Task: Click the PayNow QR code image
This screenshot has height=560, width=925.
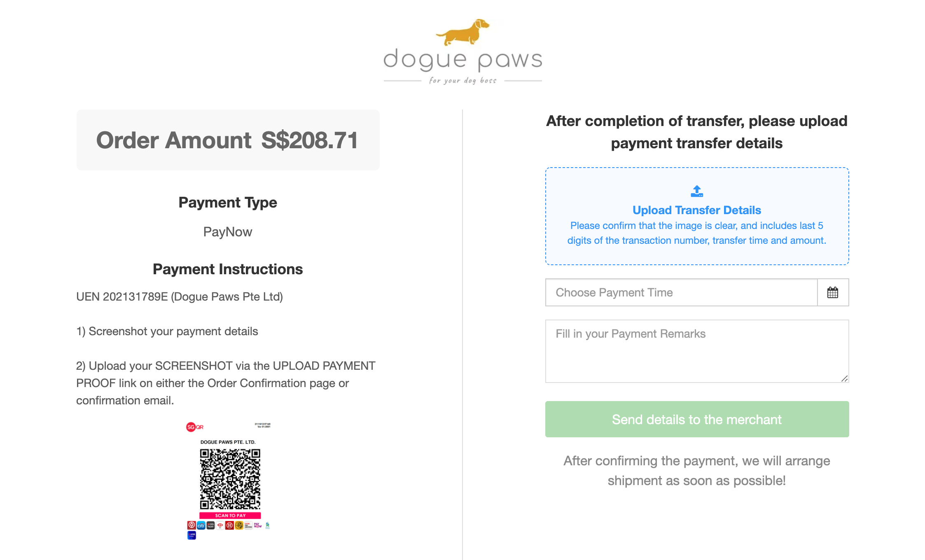Action: 230,479
